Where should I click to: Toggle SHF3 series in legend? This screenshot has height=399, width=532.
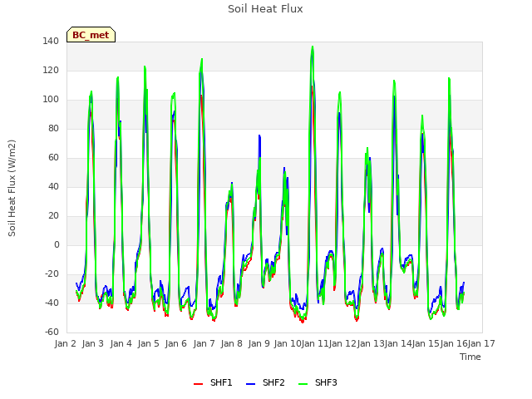[x=318, y=382]
